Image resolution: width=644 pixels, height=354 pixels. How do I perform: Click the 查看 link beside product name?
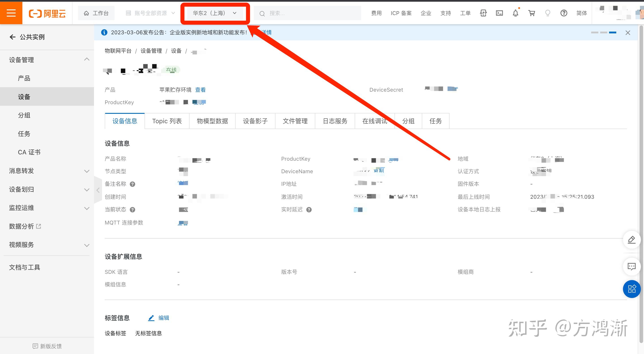tap(200, 90)
